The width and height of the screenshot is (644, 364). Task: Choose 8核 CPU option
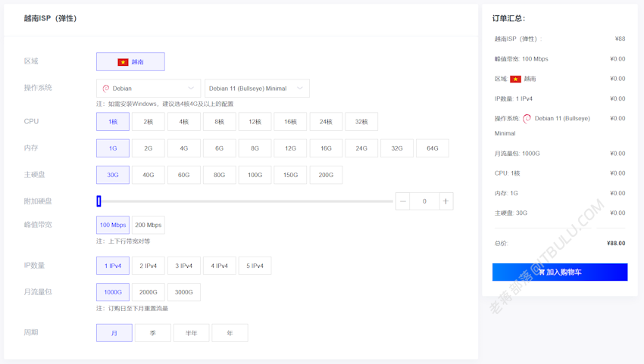click(219, 122)
